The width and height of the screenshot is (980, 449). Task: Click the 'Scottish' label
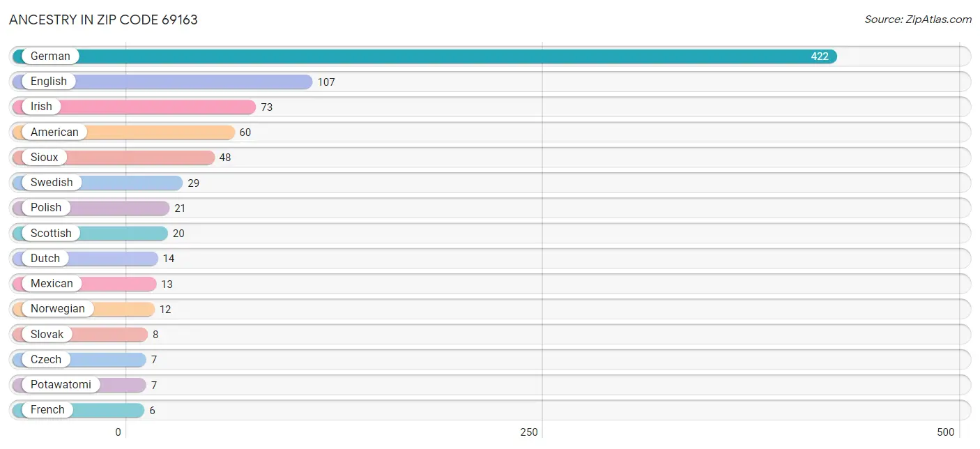click(x=51, y=233)
